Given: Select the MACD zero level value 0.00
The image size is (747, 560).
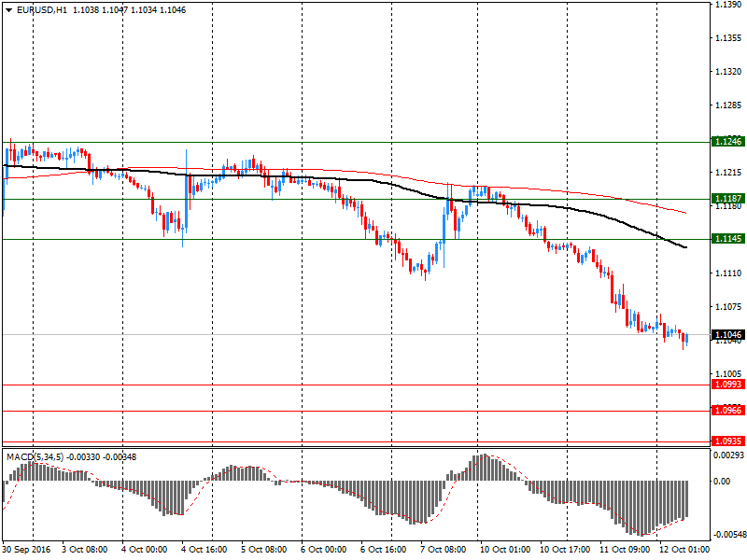Looking at the screenshot, I should point(722,482).
